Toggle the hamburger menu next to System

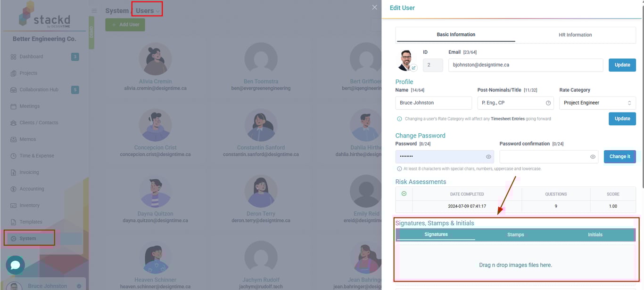[x=94, y=11]
